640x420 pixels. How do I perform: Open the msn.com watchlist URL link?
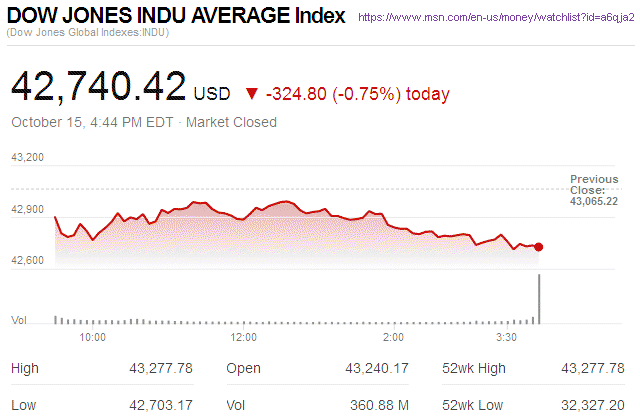click(x=495, y=18)
